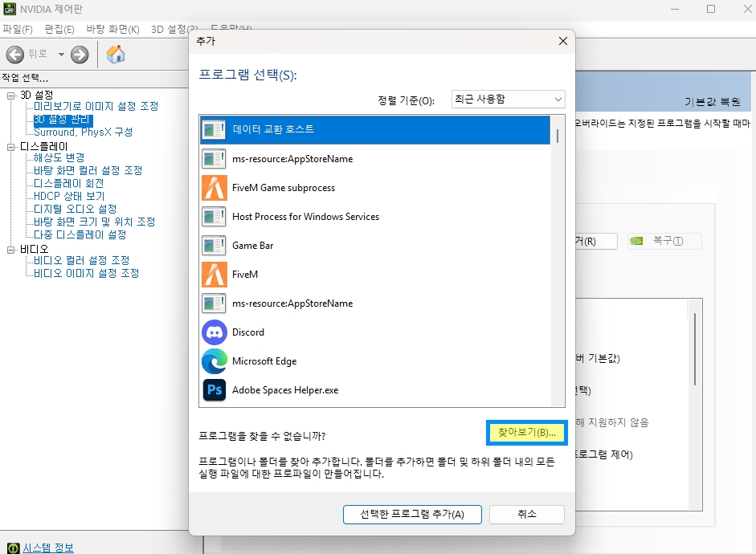Click the Game Bar program icon
756x554 pixels.
[215, 246]
